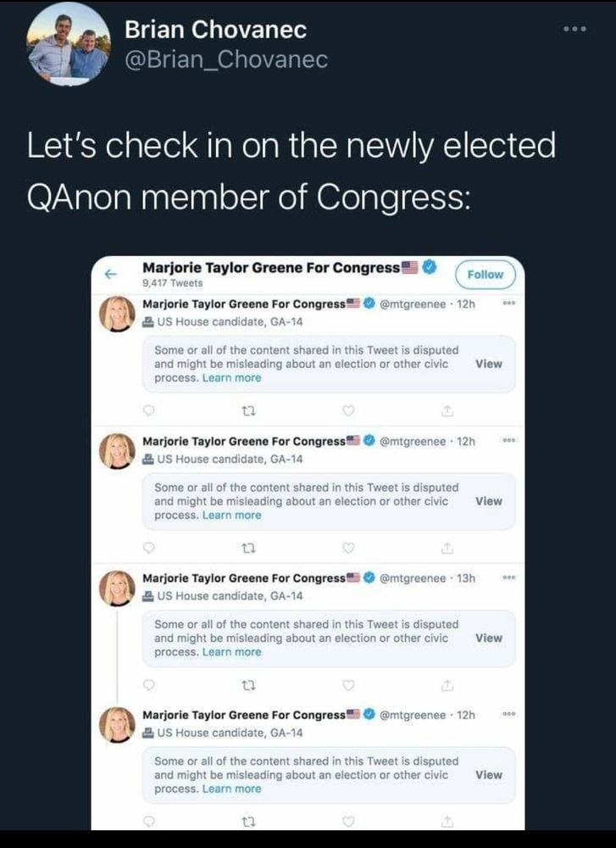The height and width of the screenshot is (848, 616).
Task: Click Learn more in the first disputed notice
Action: [231, 378]
